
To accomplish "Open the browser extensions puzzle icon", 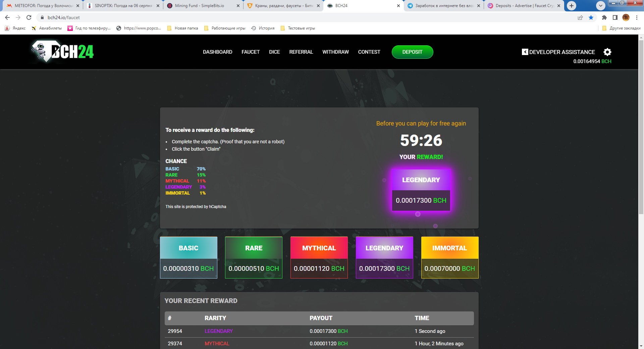I will tap(604, 17).
